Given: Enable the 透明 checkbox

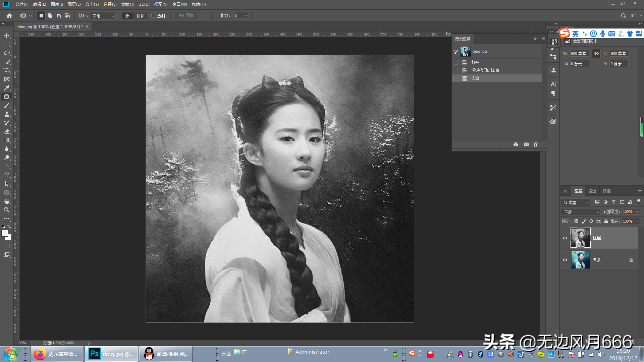Looking at the screenshot, I should coord(153,16).
